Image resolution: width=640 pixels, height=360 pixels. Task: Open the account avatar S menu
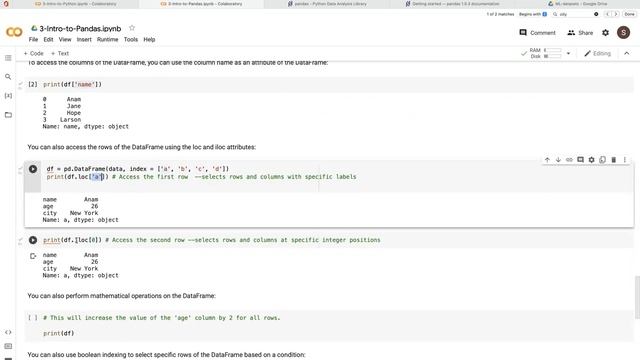point(623,32)
